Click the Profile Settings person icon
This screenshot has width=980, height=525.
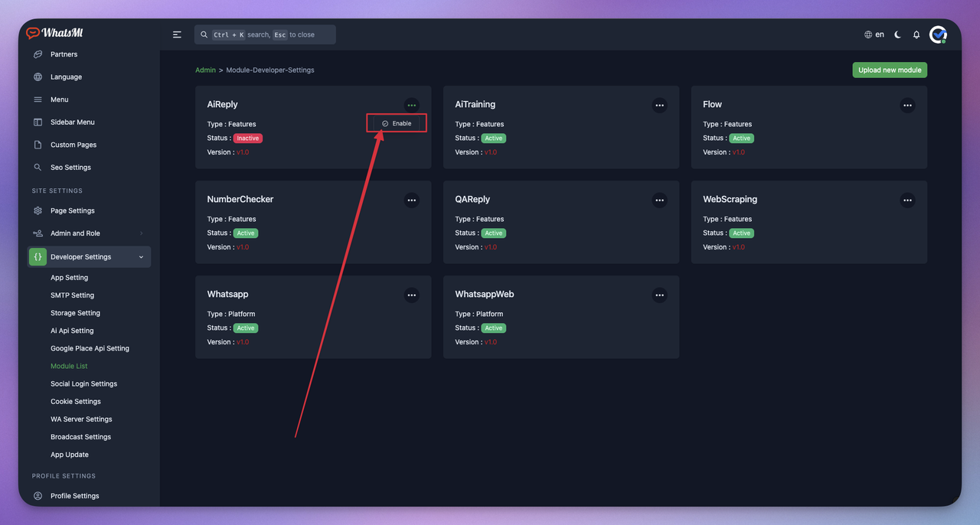pos(38,496)
